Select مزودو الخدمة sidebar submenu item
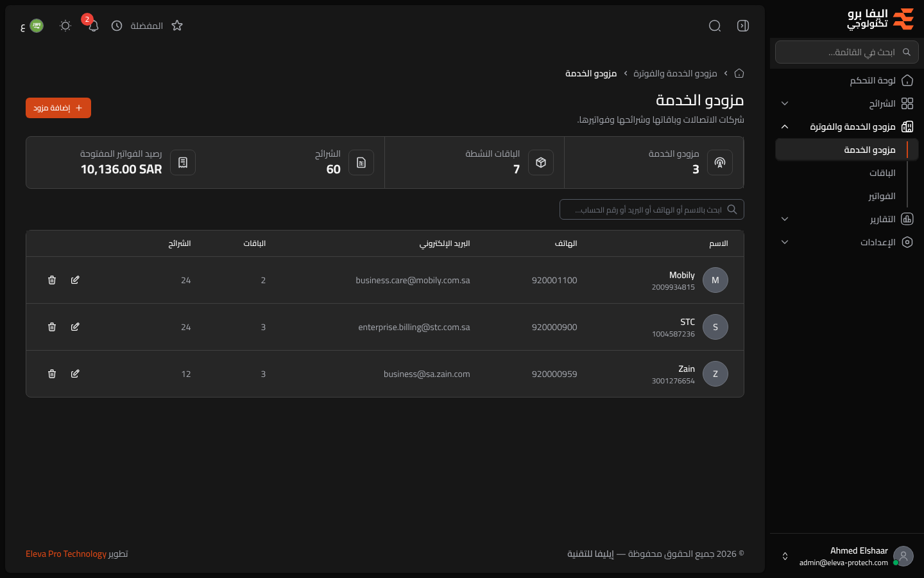This screenshot has width=924, height=578. coord(847,150)
